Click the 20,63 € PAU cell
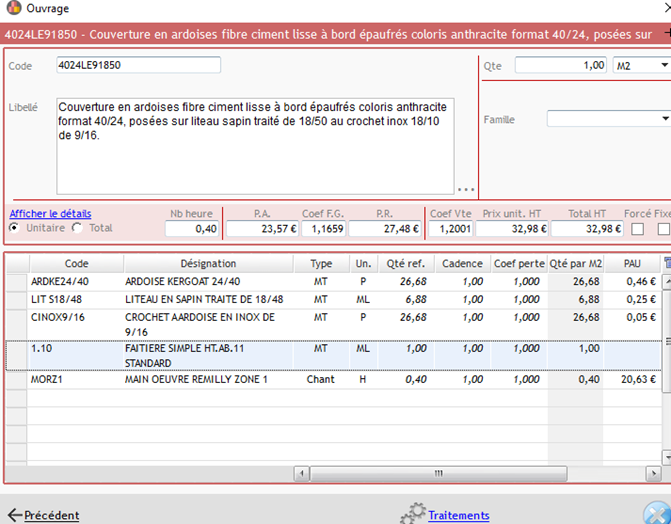671x524 pixels. pyautogui.click(x=632, y=379)
